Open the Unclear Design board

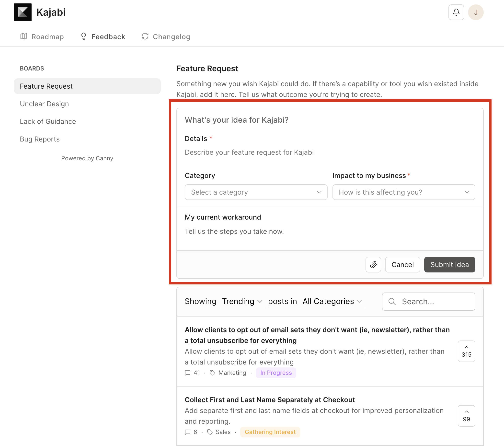[44, 104]
